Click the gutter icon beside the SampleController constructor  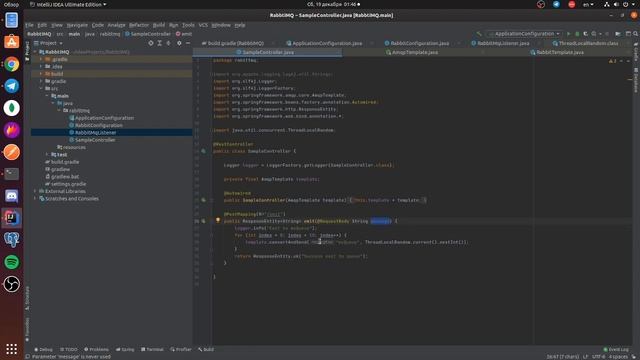[203, 200]
